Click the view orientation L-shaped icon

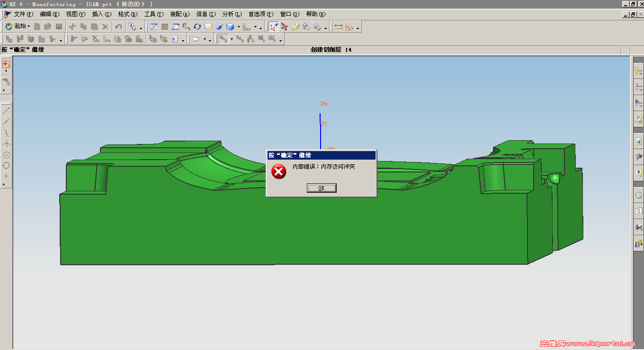pos(247,27)
